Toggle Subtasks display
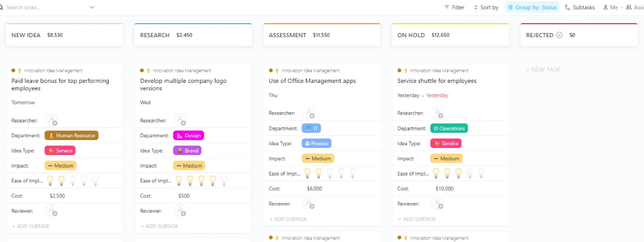 pyautogui.click(x=580, y=7)
